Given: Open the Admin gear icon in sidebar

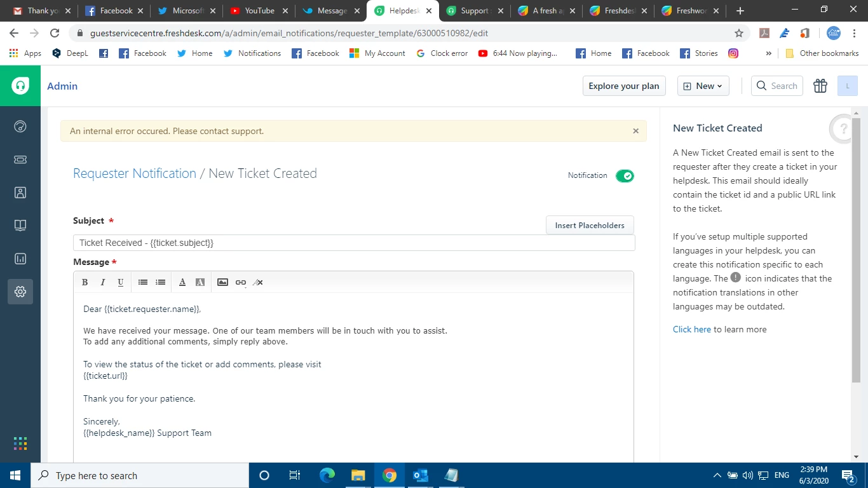Looking at the screenshot, I should [20, 292].
